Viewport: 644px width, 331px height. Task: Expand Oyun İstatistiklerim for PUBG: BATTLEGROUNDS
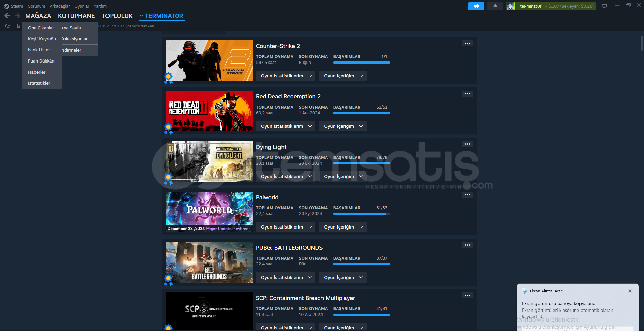(x=286, y=278)
